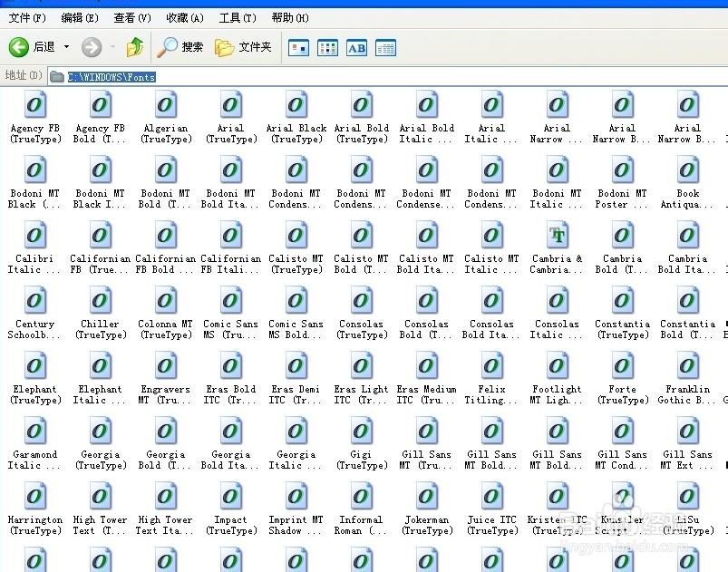Switch to large icons view

pos(298,48)
